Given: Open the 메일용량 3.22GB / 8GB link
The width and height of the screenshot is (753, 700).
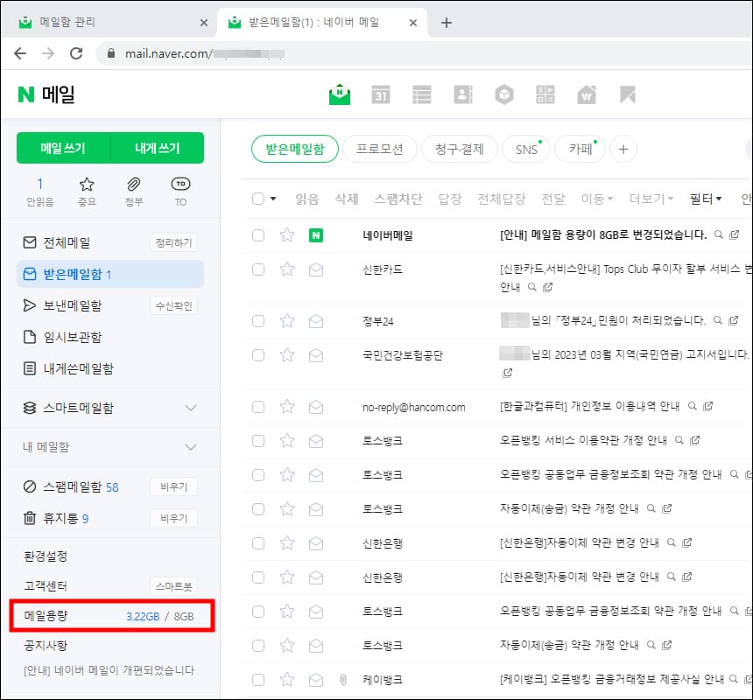Looking at the screenshot, I should [x=109, y=616].
